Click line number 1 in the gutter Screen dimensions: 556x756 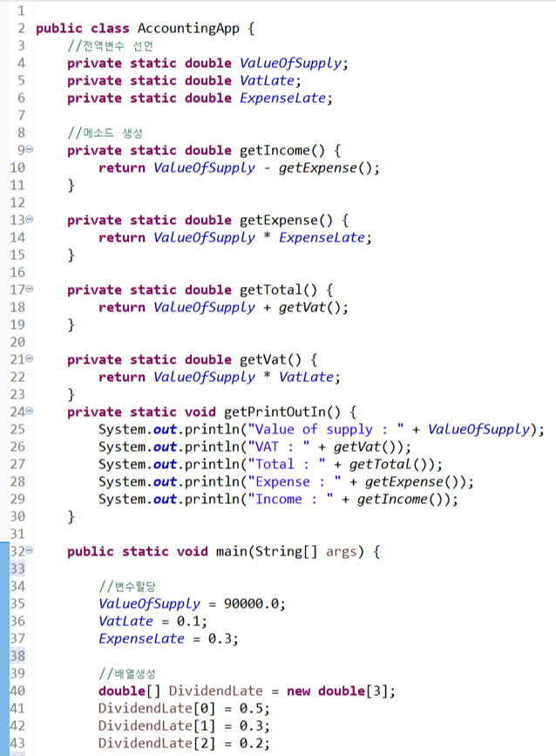tap(21, 10)
